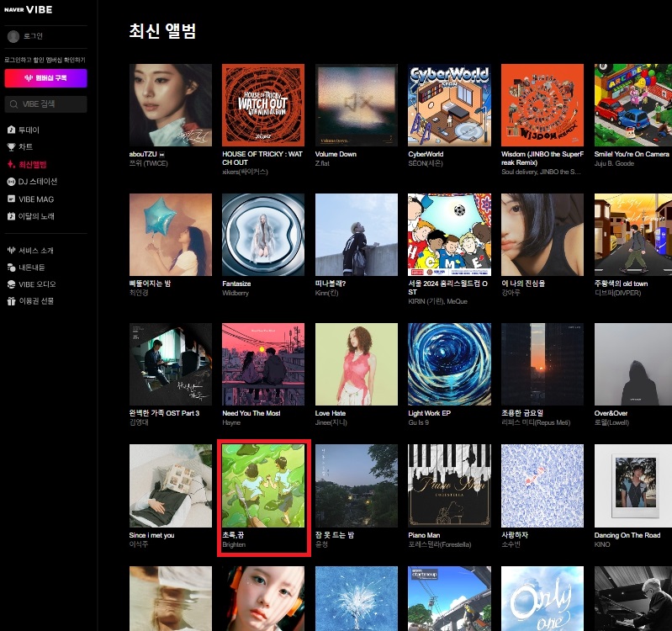Open 로그인 in the sidebar
Viewport: 672px width, 631px height.
[33, 36]
